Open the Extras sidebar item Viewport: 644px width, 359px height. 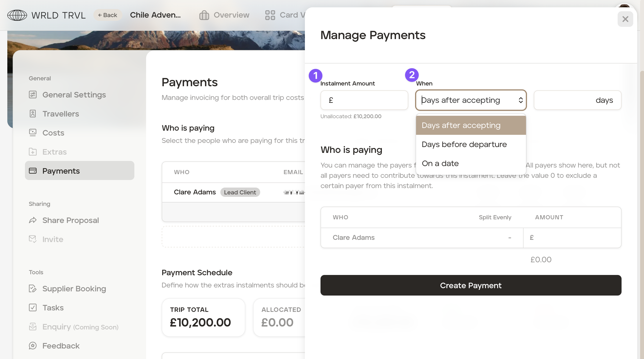tap(54, 152)
